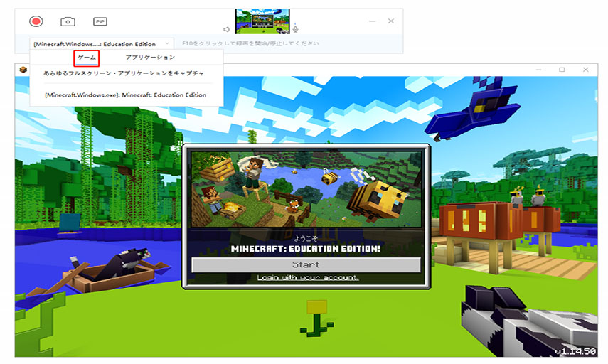Image resolution: width=608 pixels, height=364 pixels.
Task: Minimize the Minecraft window
Action: click(x=538, y=70)
